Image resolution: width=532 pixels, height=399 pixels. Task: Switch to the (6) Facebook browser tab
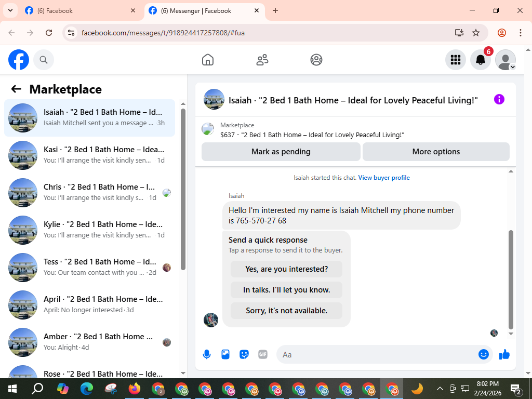pos(80,10)
